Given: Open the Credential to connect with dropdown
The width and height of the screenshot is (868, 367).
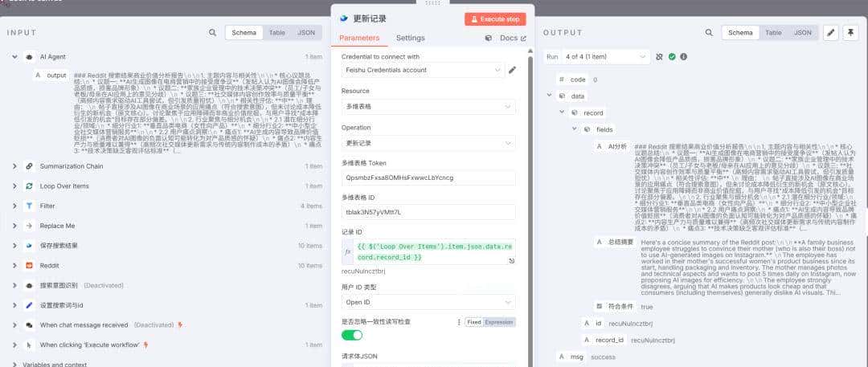Looking at the screenshot, I should coord(423,70).
